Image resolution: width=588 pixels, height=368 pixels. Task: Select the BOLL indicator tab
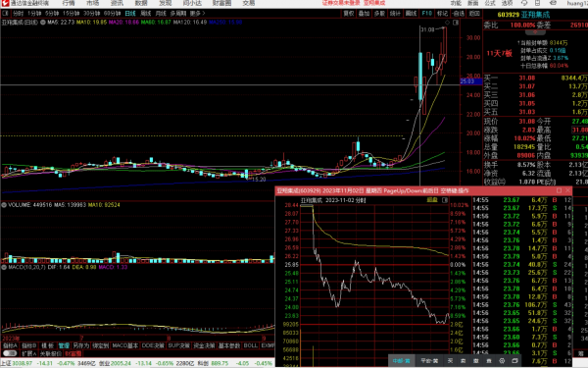pyautogui.click(x=251, y=345)
